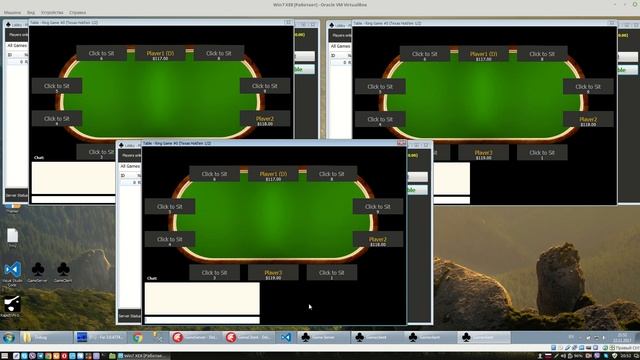The width and height of the screenshot is (640, 360).
Task: Sit at seat 4 in the top-right table
Action: (x=380, y=120)
